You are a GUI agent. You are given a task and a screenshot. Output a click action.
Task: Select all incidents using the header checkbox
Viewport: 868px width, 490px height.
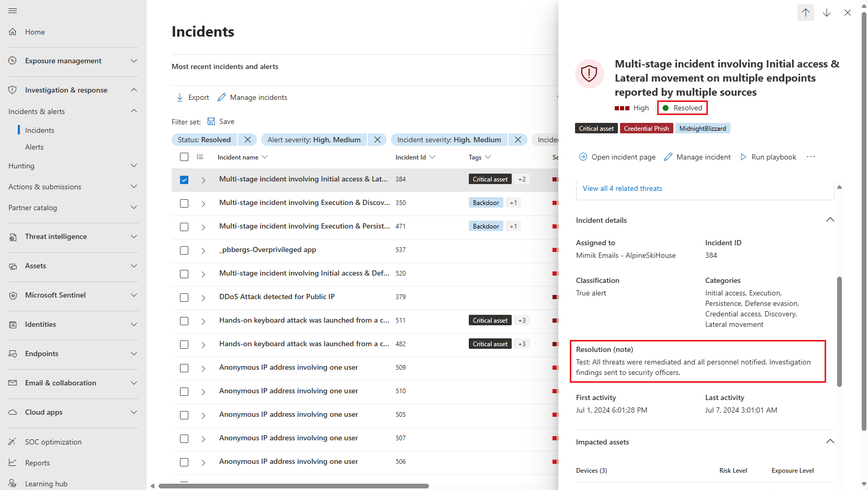(184, 156)
